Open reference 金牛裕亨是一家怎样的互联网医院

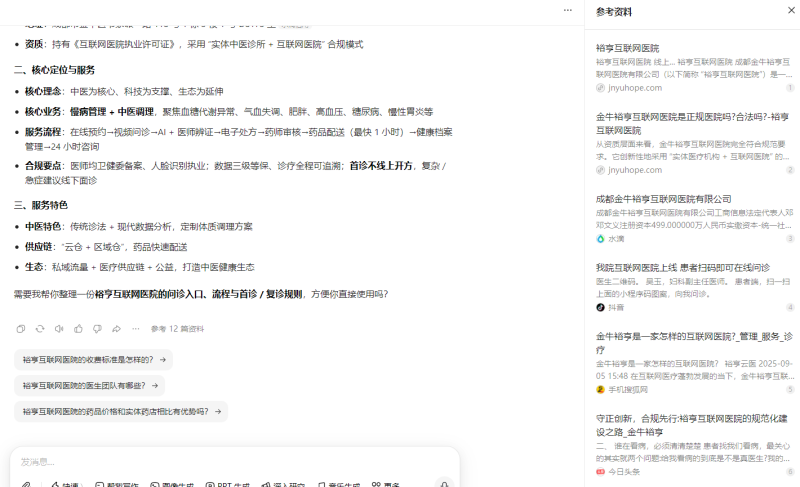point(694,343)
